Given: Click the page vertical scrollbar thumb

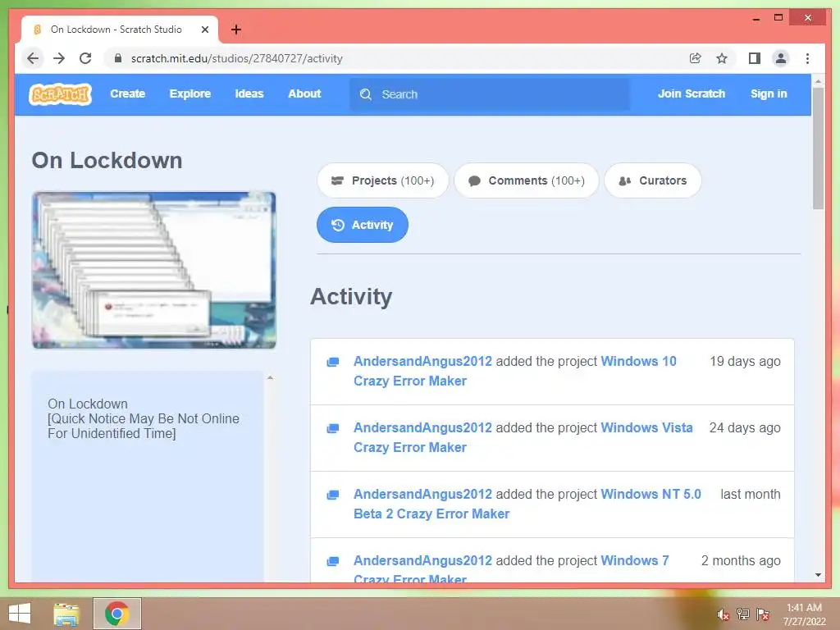Looking at the screenshot, I should tap(818, 149).
